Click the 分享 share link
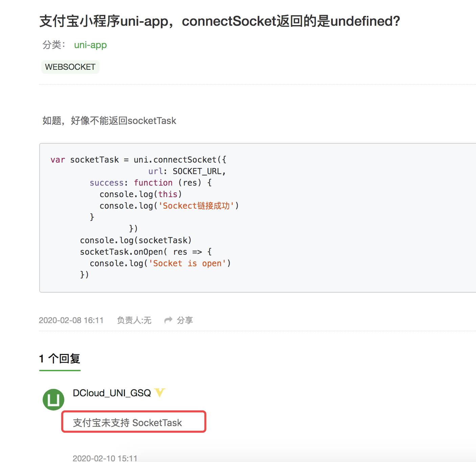The height and width of the screenshot is (462, 476). (185, 320)
